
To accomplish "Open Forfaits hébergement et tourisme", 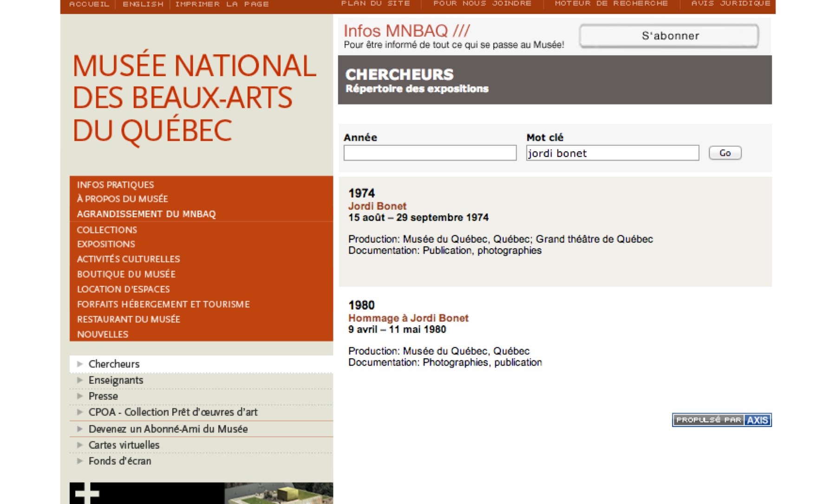I will pos(163,304).
